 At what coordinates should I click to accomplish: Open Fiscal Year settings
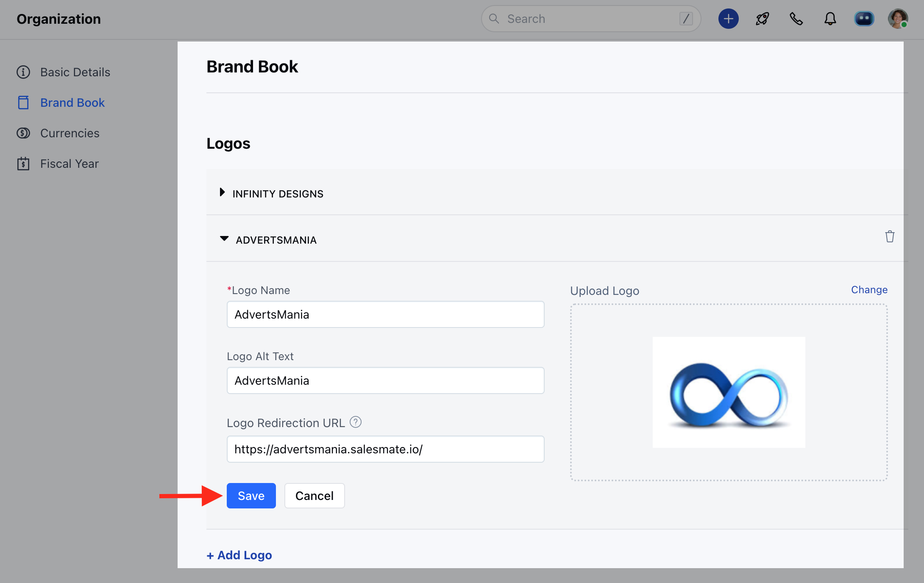click(x=69, y=164)
